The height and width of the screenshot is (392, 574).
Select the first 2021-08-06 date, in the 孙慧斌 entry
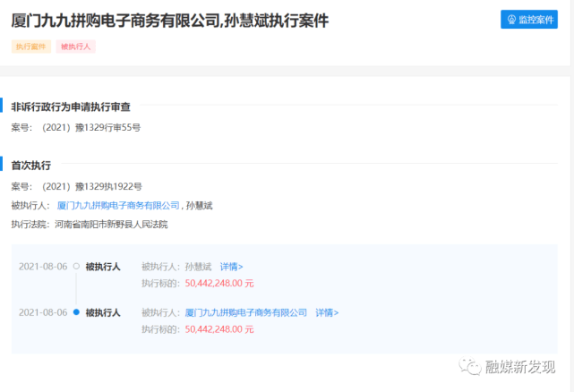(43, 267)
